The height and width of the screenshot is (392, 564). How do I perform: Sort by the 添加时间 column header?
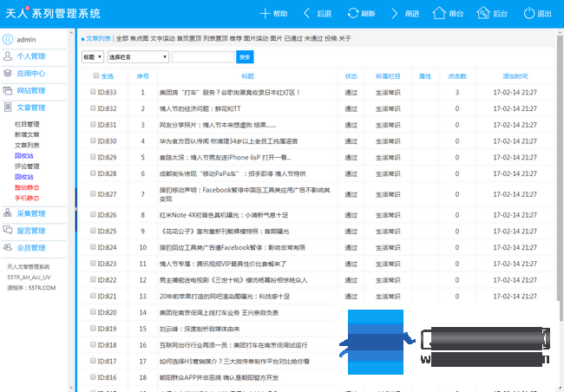[x=515, y=76]
